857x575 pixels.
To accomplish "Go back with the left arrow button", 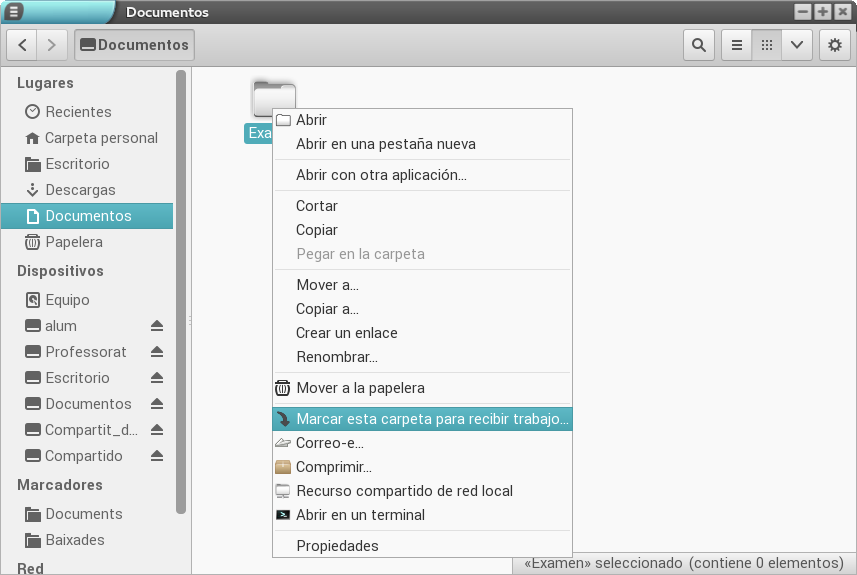I will tap(23, 45).
